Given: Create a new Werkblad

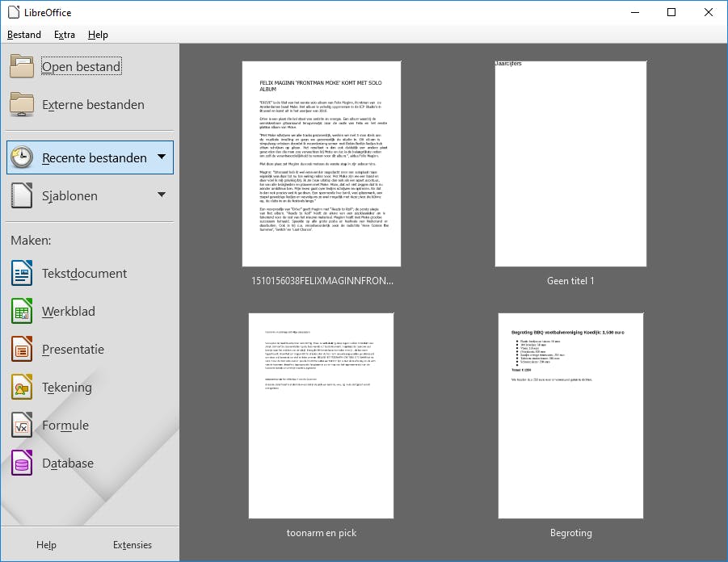Looking at the screenshot, I should click(68, 312).
